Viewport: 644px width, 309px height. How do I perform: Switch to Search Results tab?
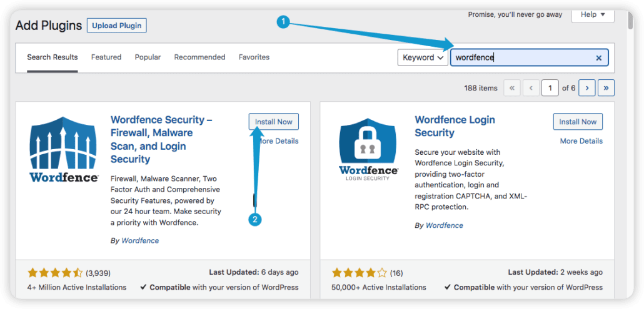click(52, 57)
